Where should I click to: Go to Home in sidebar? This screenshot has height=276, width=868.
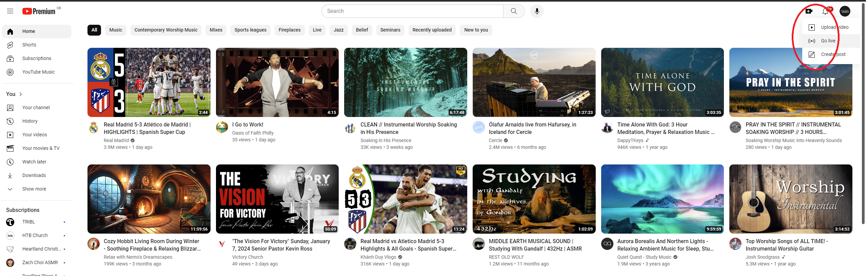click(x=37, y=31)
